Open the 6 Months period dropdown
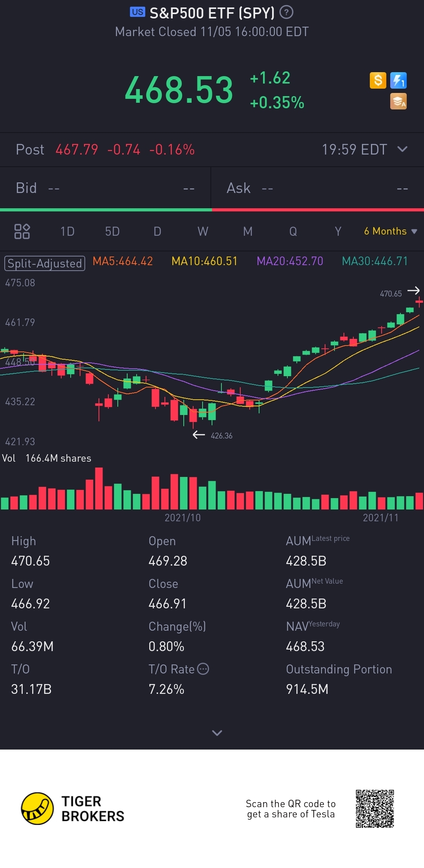The width and height of the screenshot is (424, 868). click(390, 231)
